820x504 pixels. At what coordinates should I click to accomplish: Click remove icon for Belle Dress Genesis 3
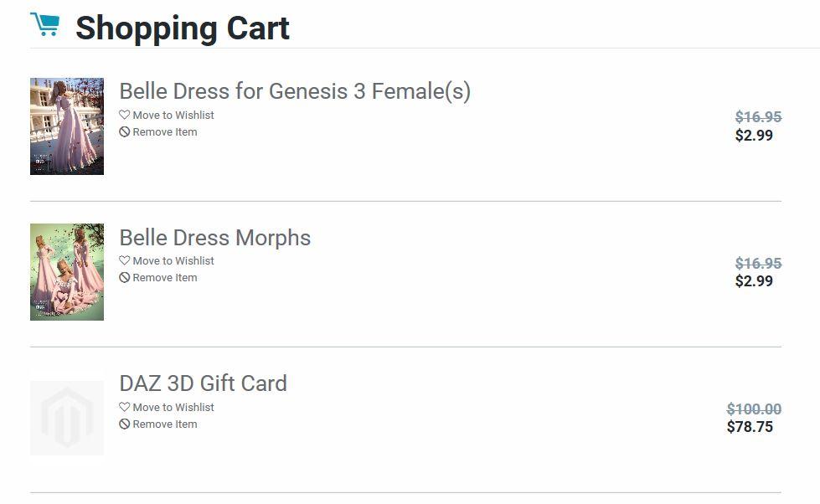pyautogui.click(x=125, y=132)
